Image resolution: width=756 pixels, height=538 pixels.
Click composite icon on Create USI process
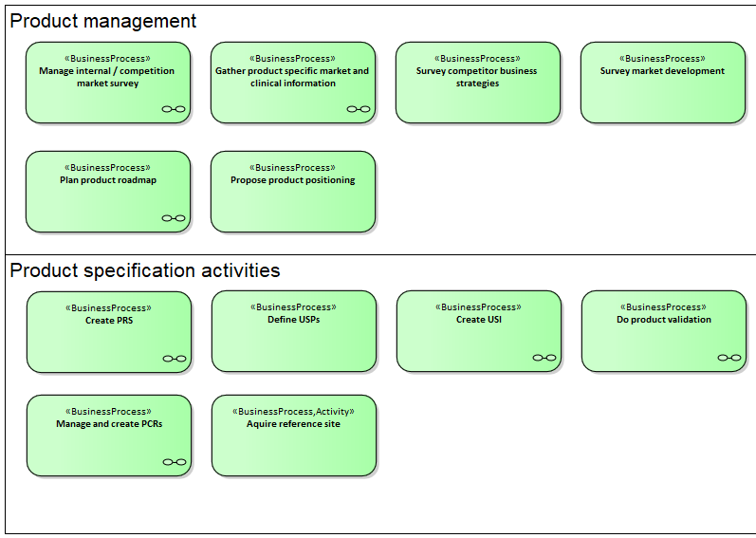pyautogui.click(x=544, y=358)
